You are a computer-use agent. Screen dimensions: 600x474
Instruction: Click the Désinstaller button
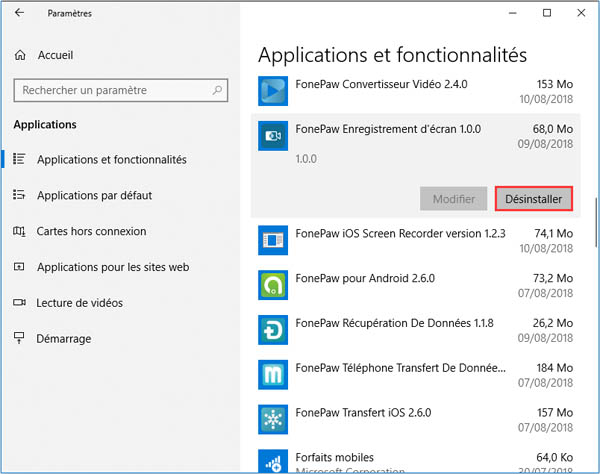pyautogui.click(x=533, y=199)
